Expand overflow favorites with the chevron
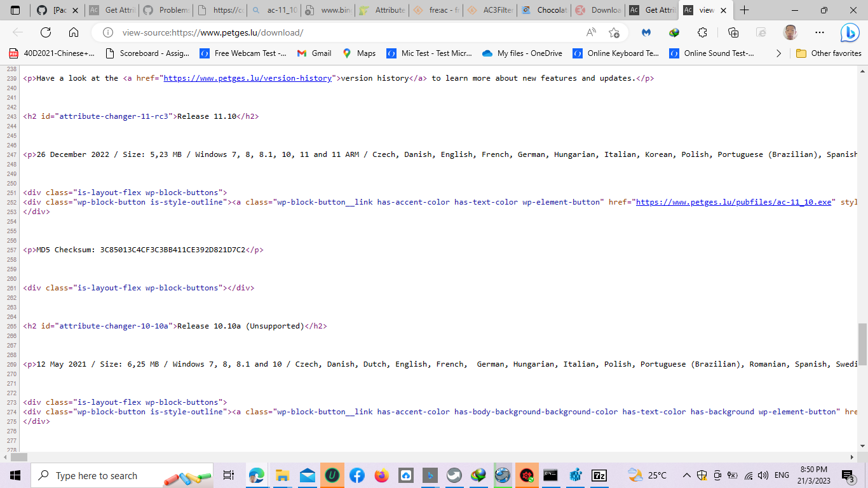868x488 pixels. pyautogui.click(x=778, y=53)
